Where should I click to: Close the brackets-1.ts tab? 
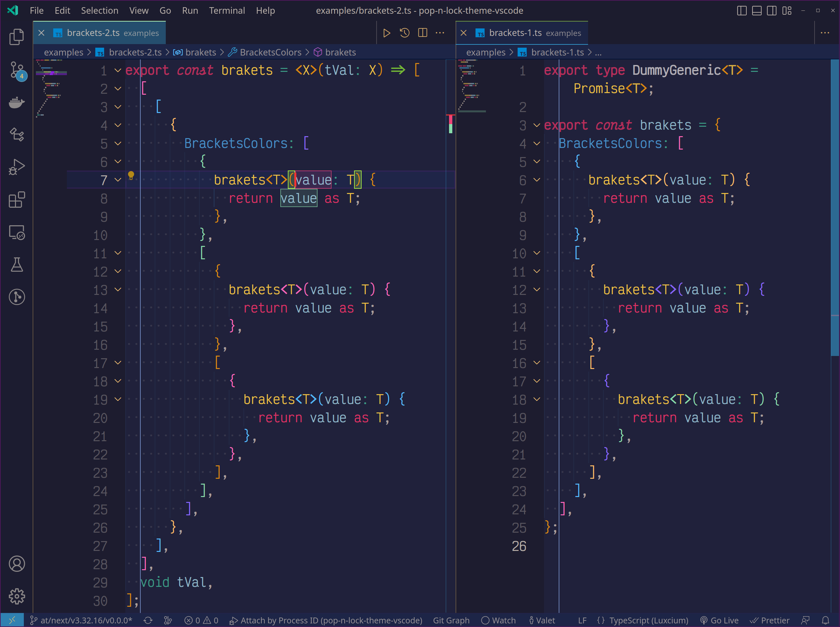coord(463,33)
